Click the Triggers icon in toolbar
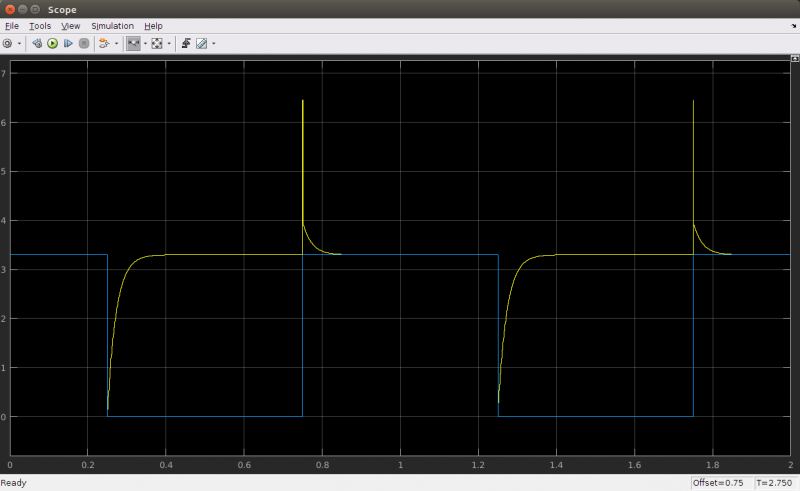This screenshot has height=491, width=800. (186, 44)
